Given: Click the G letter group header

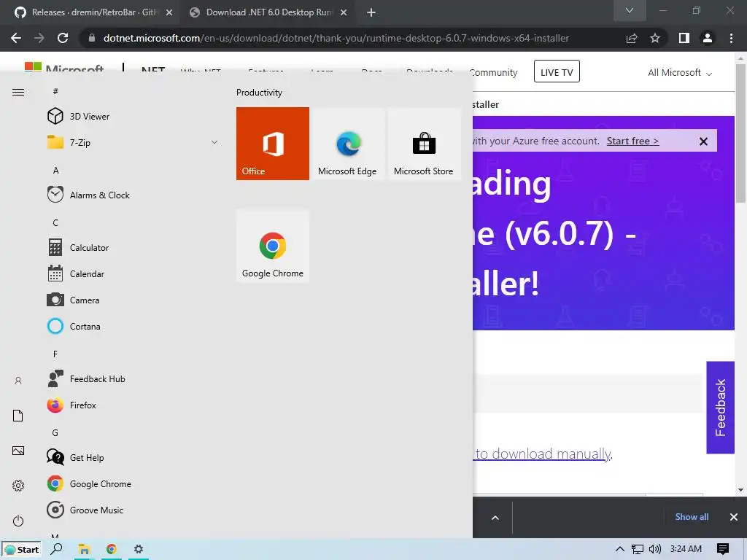Looking at the screenshot, I should pyautogui.click(x=55, y=433).
